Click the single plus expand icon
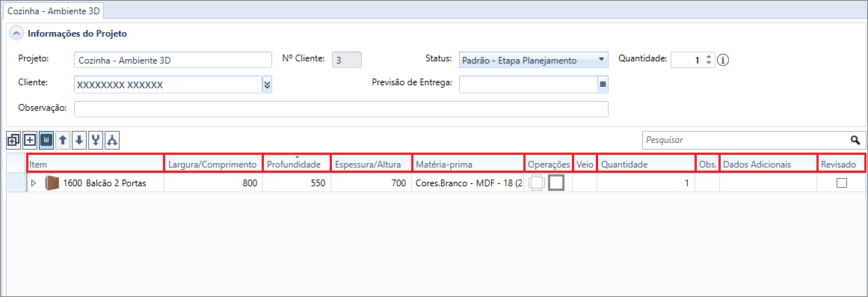 point(30,140)
